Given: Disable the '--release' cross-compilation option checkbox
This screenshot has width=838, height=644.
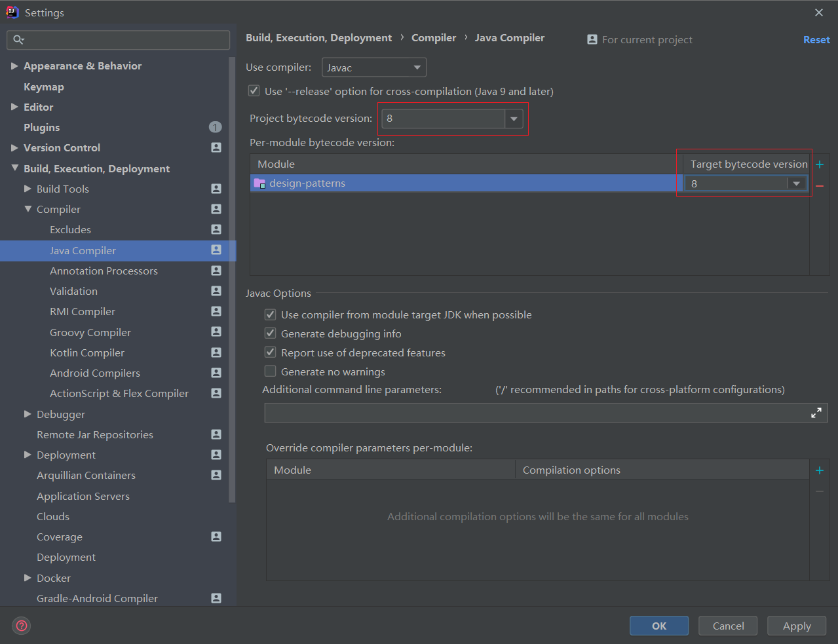Looking at the screenshot, I should (x=254, y=91).
